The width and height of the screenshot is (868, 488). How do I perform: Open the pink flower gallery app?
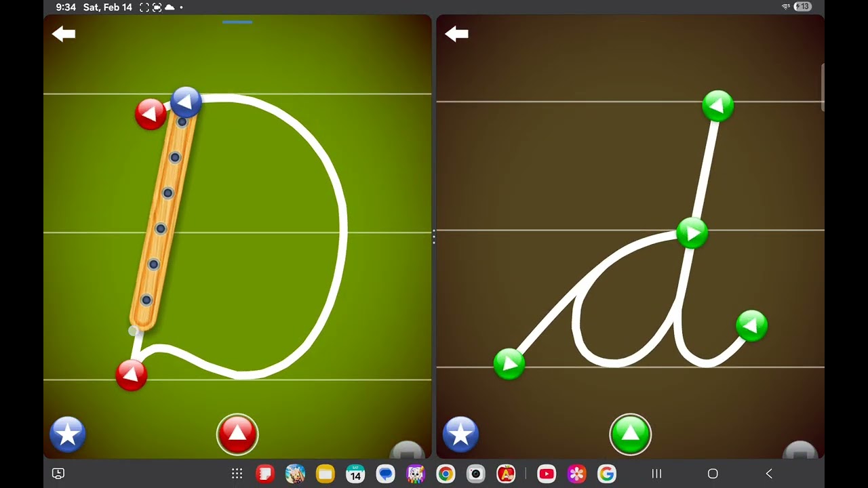click(576, 474)
